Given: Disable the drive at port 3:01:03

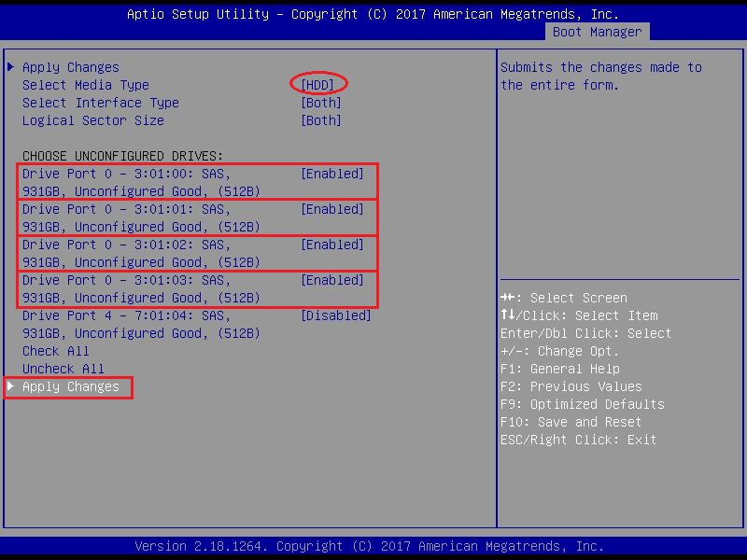Looking at the screenshot, I should (331, 280).
